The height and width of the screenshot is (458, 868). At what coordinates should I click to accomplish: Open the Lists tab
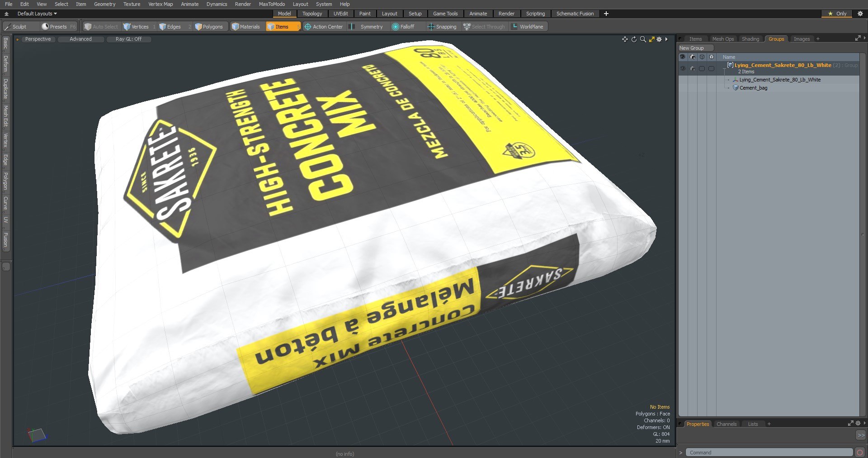pyautogui.click(x=753, y=424)
